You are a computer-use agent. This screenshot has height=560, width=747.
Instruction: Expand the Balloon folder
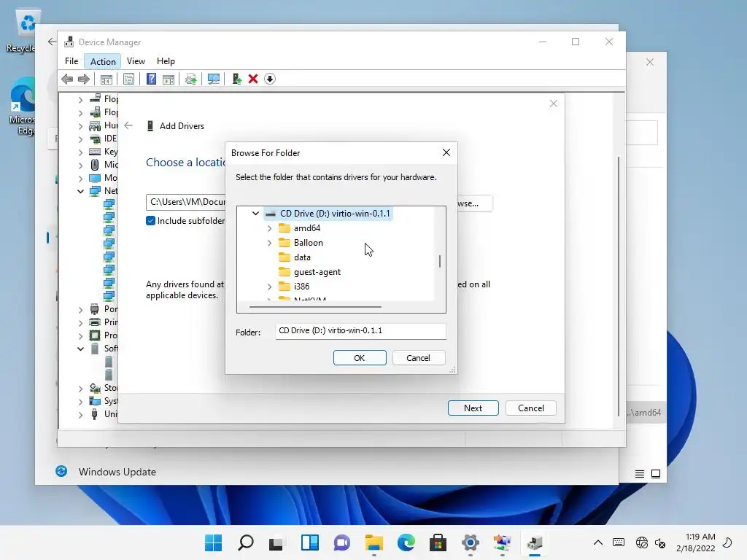269,243
